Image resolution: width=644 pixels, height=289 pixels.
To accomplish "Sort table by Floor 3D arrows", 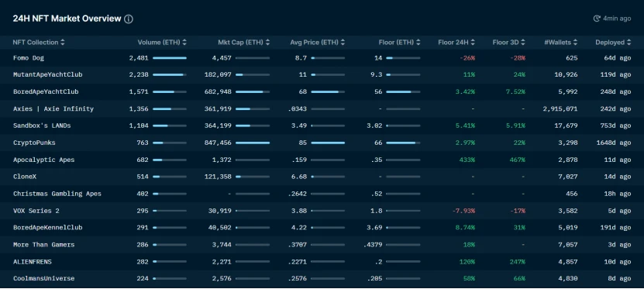I will [x=523, y=43].
